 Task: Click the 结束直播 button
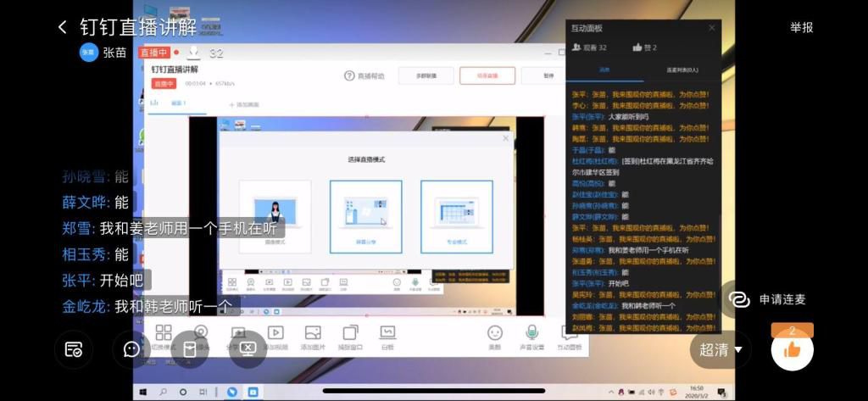coord(487,75)
